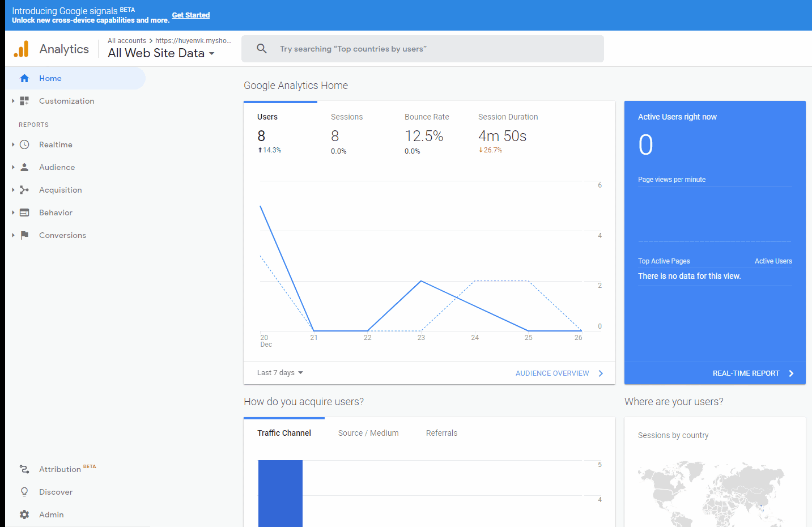Click the Page views per minute label

[671, 180]
